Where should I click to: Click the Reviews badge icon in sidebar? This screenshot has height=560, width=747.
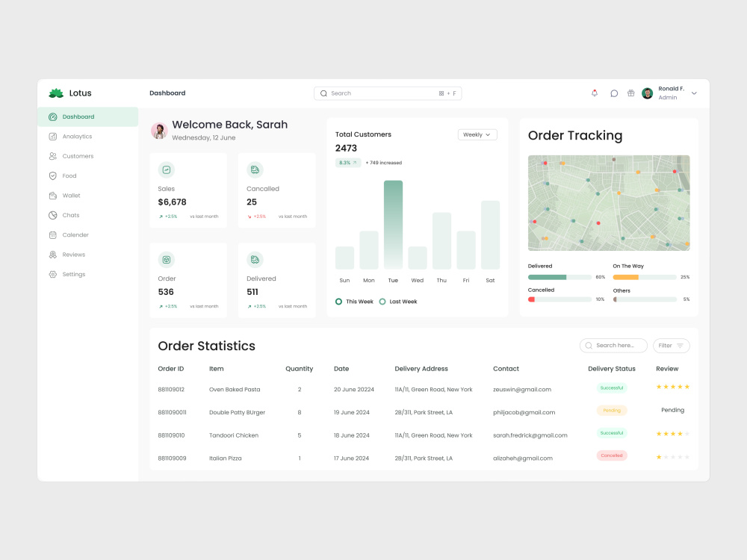pyautogui.click(x=53, y=255)
